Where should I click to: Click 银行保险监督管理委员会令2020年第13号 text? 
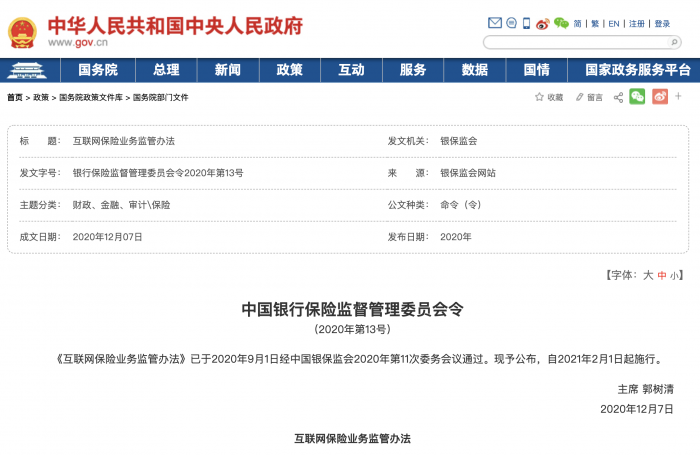158,173
